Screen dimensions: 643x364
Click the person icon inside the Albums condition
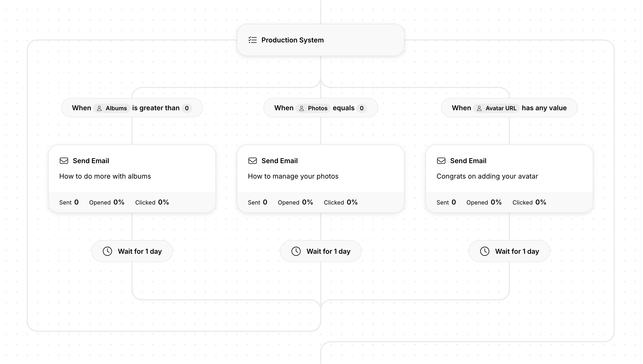point(100,108)
